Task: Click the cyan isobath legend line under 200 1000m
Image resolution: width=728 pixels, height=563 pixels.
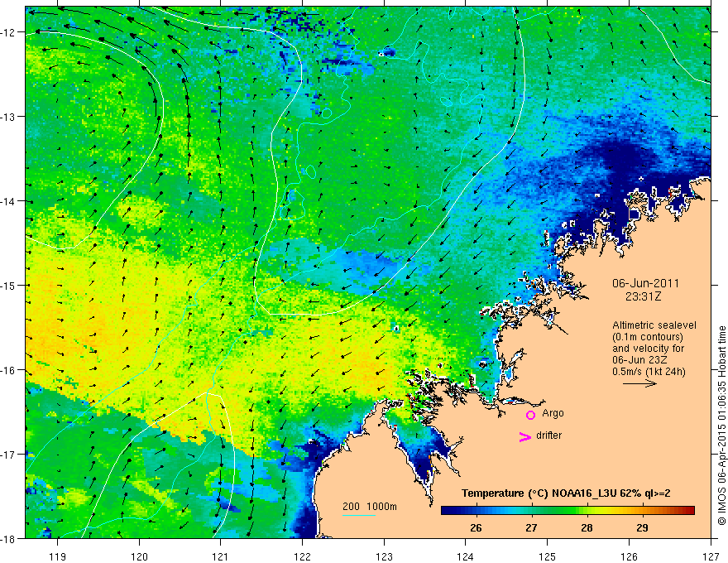Action: (x=359, y=515)
